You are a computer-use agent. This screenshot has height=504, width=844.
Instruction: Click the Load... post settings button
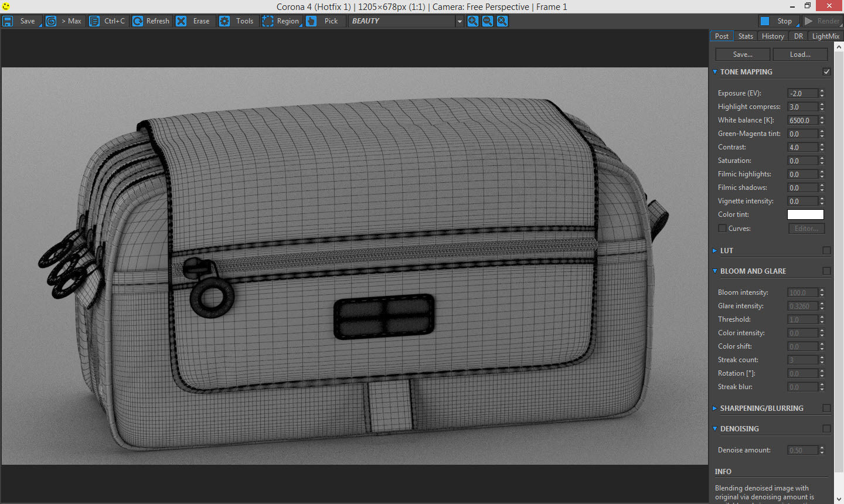[800, 55]
